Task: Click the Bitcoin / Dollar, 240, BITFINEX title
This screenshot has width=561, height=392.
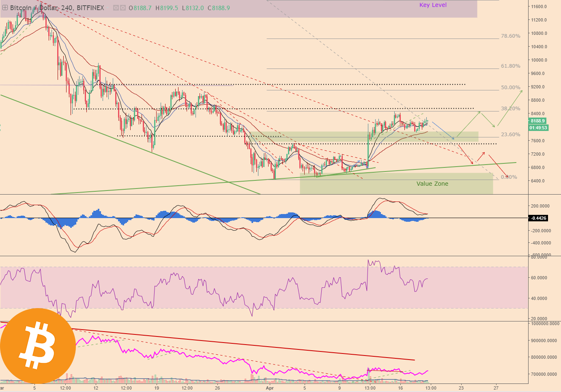Action: (x=57, y=8)
